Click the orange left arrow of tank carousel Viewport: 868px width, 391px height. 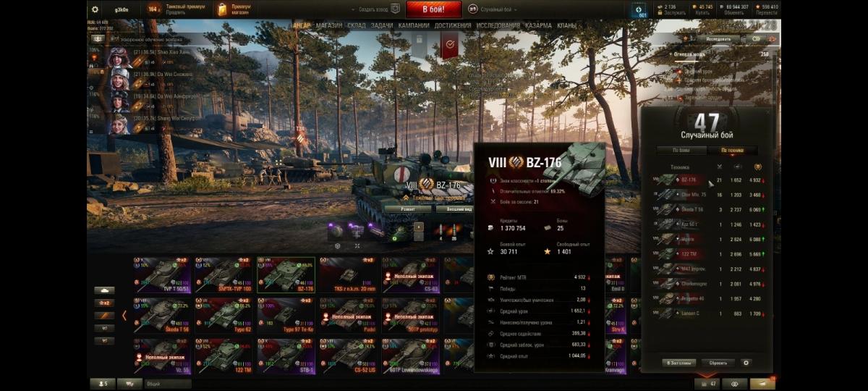point(124,316)
